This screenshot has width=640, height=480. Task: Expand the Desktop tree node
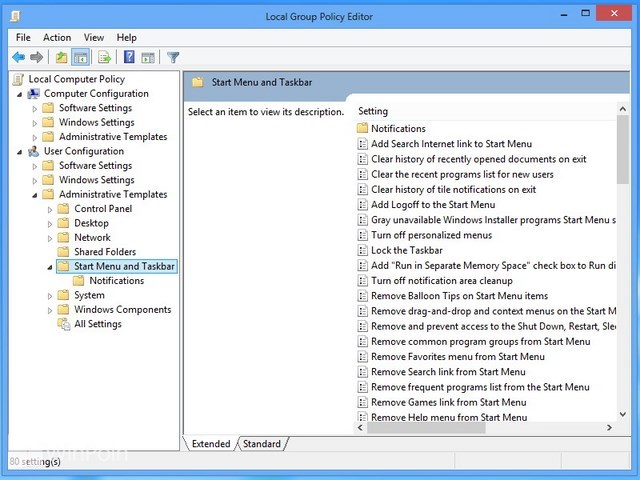tap(50, 224)
